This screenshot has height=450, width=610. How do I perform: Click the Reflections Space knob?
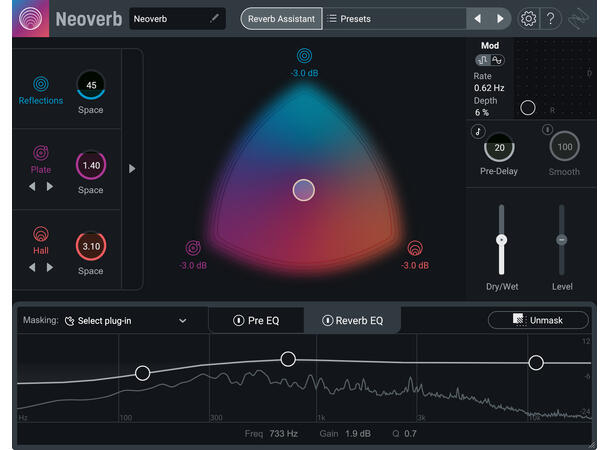pos(91,85)
